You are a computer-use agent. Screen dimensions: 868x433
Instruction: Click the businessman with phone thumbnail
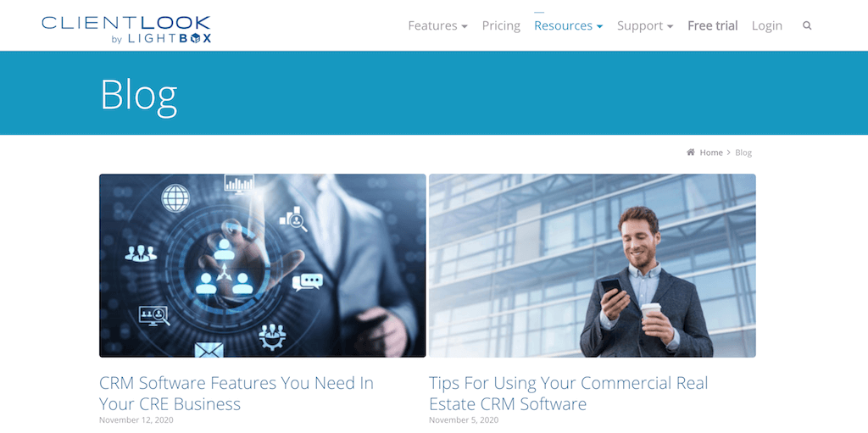593,266
